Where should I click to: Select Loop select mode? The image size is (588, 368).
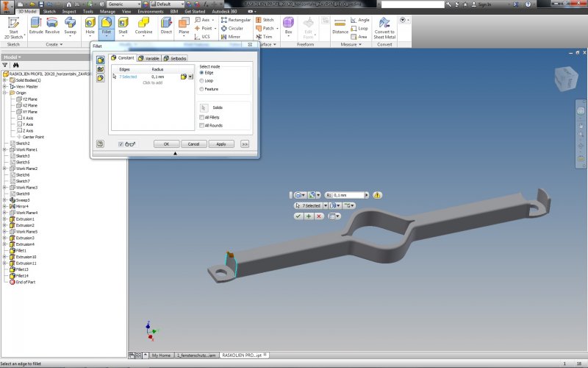(201, 81)
